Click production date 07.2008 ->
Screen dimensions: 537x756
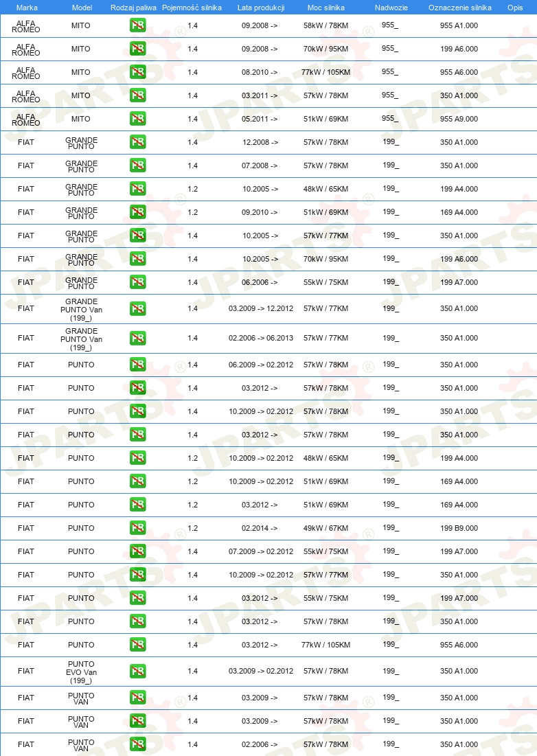pyautogui.click(x=260, y=165)
